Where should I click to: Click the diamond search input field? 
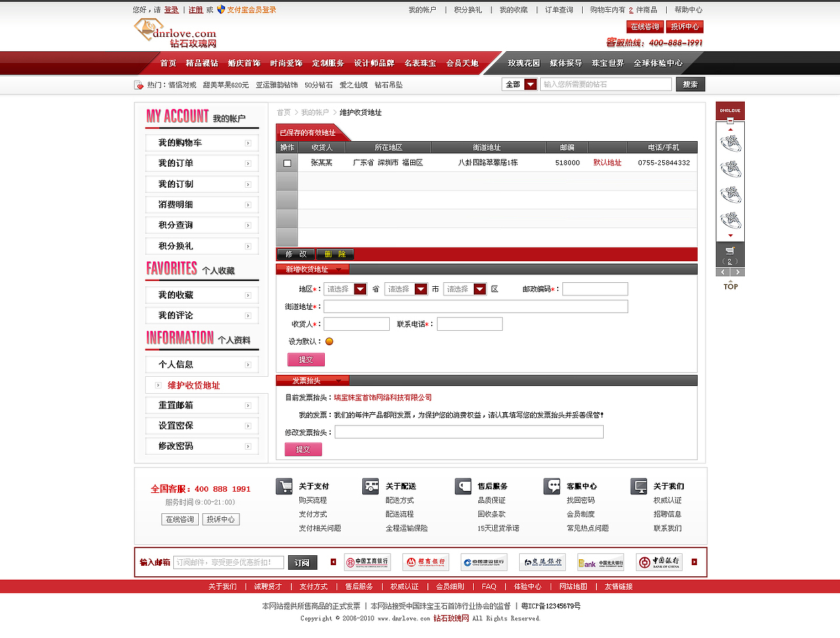pos(606,84)
